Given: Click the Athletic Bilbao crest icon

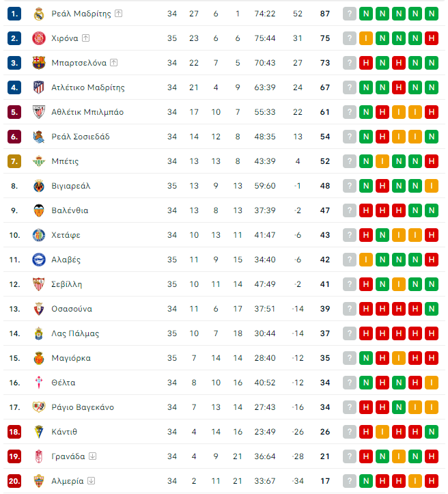Looking at the screenshot, I should point(38,112).
